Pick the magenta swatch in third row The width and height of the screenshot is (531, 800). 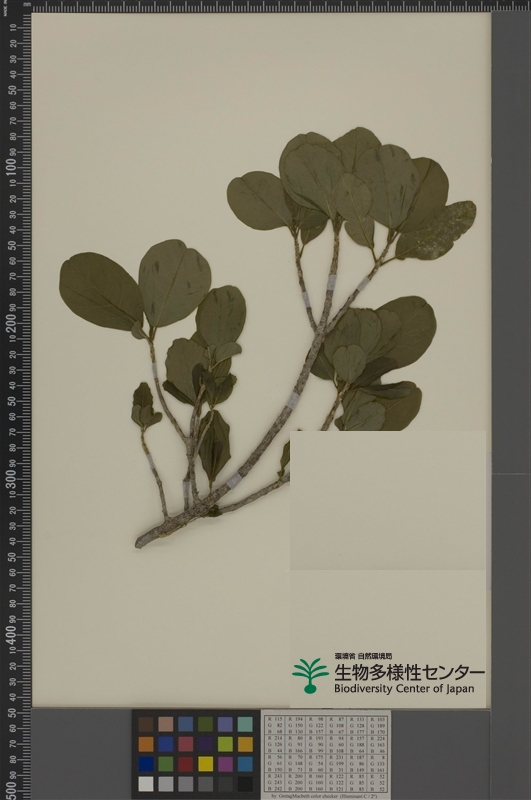[225, 764]
